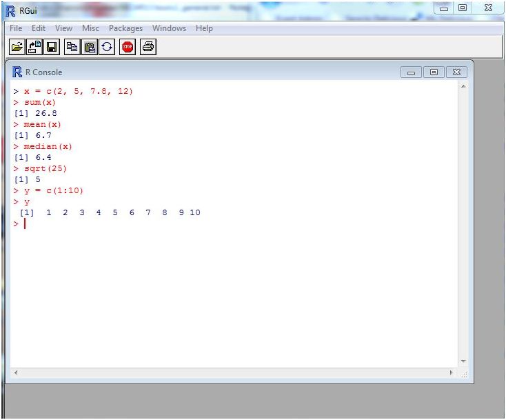Open the Help menu

pyautogui.click(x=204, y=28)
